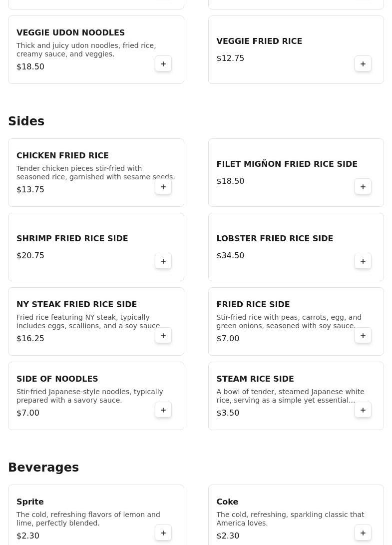Open the Lobster Fried Rice Side card
Image resolution: width=392 pixels, height=545 pixels.
click(296, 247)
